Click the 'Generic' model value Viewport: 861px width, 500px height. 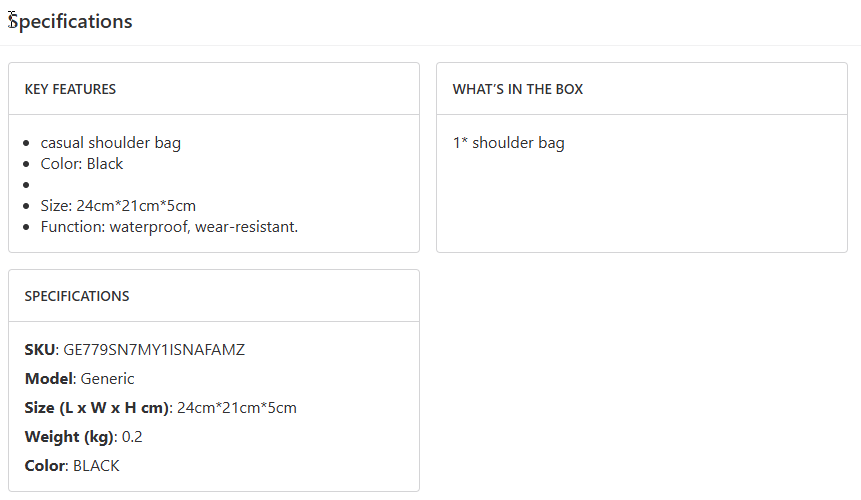point(107,379)
